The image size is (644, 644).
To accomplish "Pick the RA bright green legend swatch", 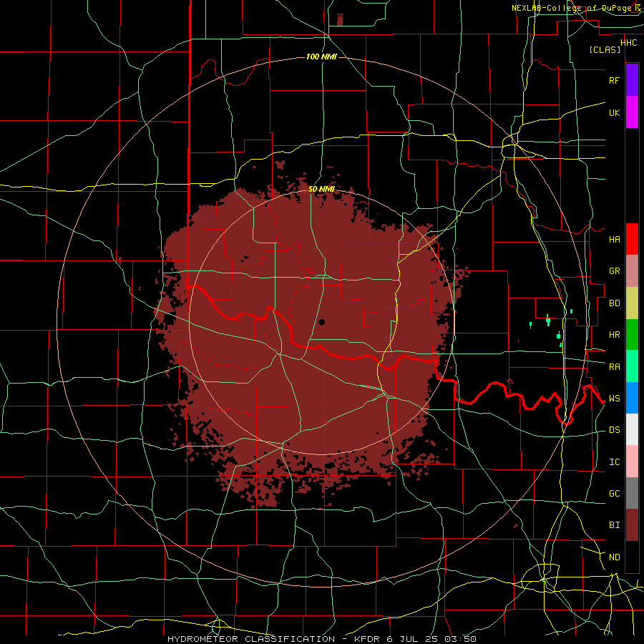I will click(x=632, y=366).
